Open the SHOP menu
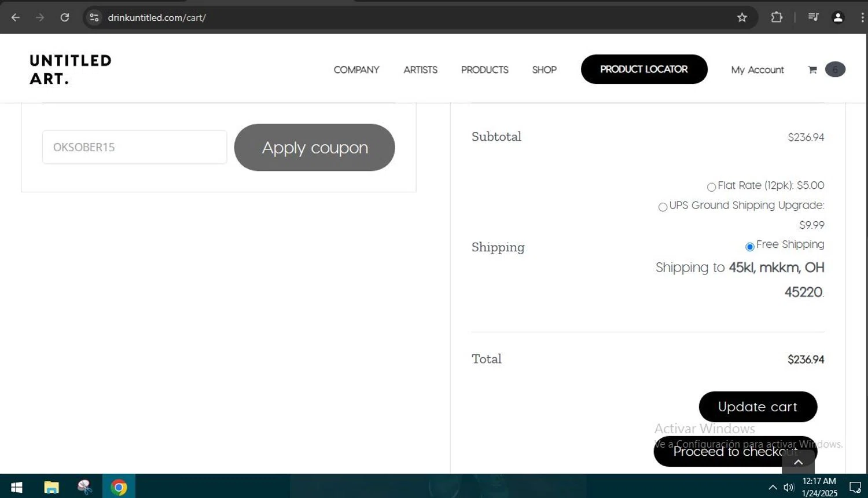 (x=545, y=69)
